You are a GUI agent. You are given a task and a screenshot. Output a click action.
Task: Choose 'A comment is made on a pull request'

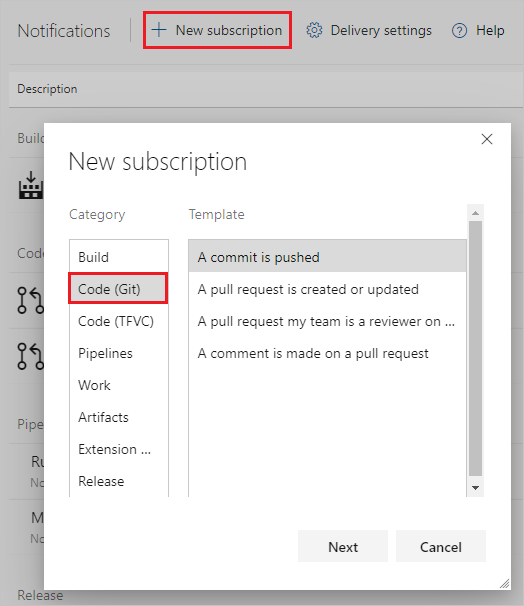(327, 353)
